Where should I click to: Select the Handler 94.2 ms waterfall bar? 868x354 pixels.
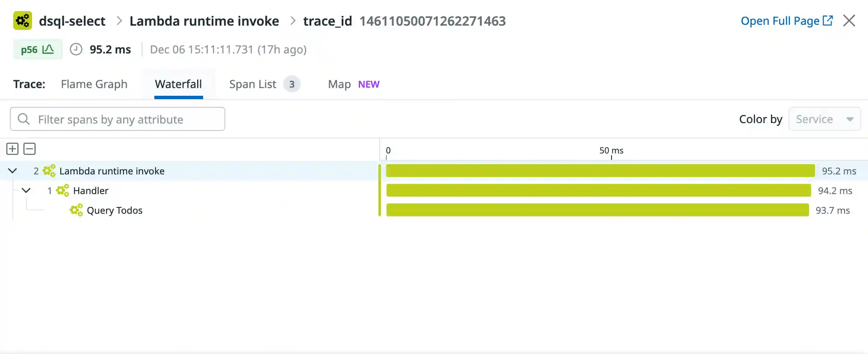598,191
